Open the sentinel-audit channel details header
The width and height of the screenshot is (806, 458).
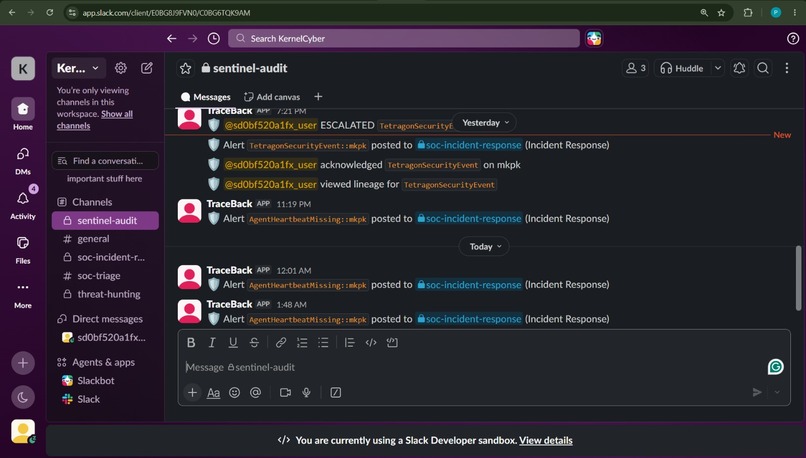[x=245, y=68]
